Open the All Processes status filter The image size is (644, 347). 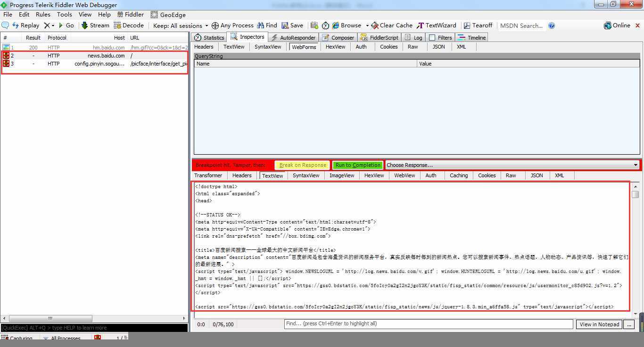point(61,338)
